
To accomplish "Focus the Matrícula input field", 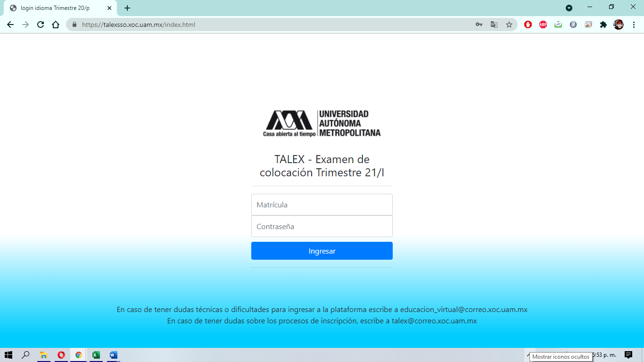I will coord(322,205).
